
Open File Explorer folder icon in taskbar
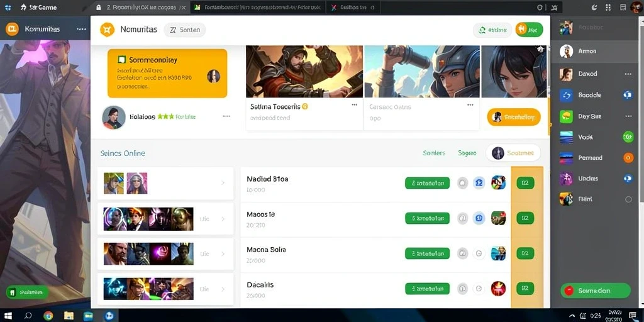click(x=69, y=316)
